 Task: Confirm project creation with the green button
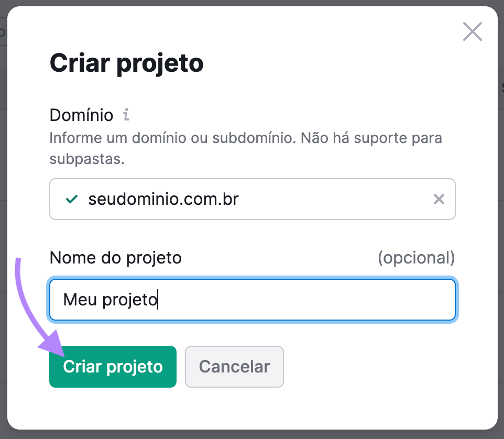point(113,367)
